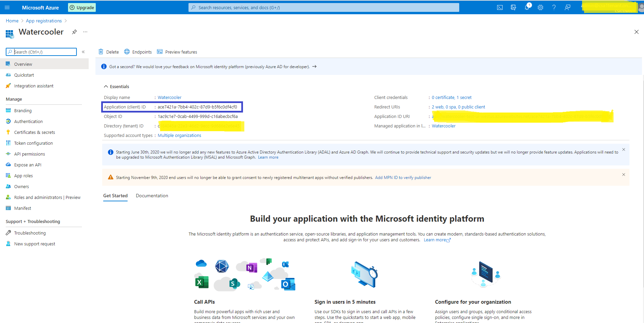
Task: Open the feedback arrow in the info banner
Action: tap(314, 66)
